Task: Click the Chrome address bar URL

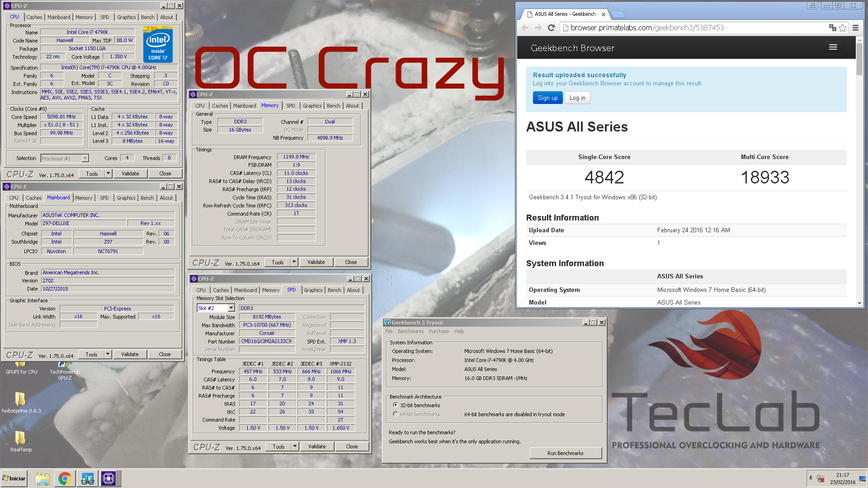Action: [x=647, y=28]
